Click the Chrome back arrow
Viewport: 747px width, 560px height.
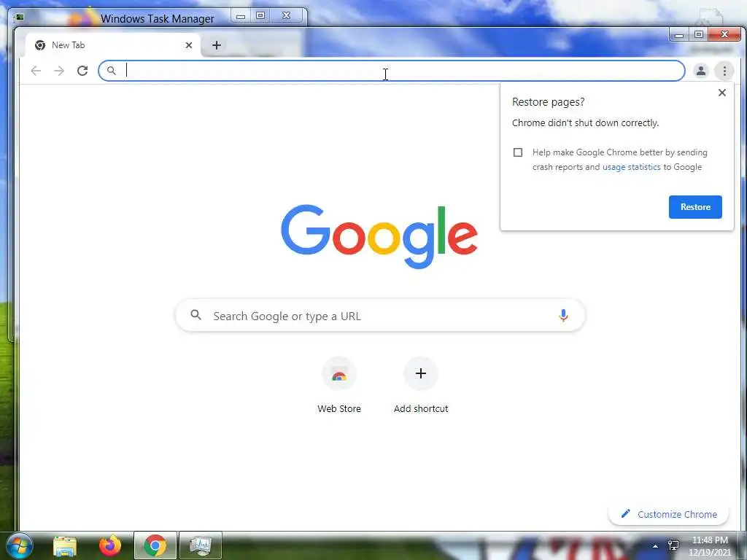(36, 71)
